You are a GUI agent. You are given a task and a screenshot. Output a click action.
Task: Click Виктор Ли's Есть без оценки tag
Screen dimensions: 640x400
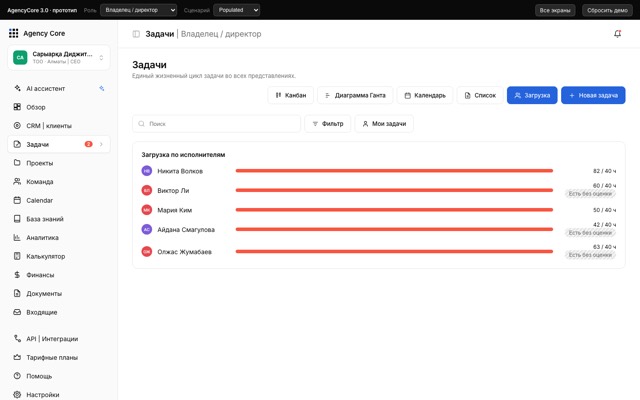590,193
